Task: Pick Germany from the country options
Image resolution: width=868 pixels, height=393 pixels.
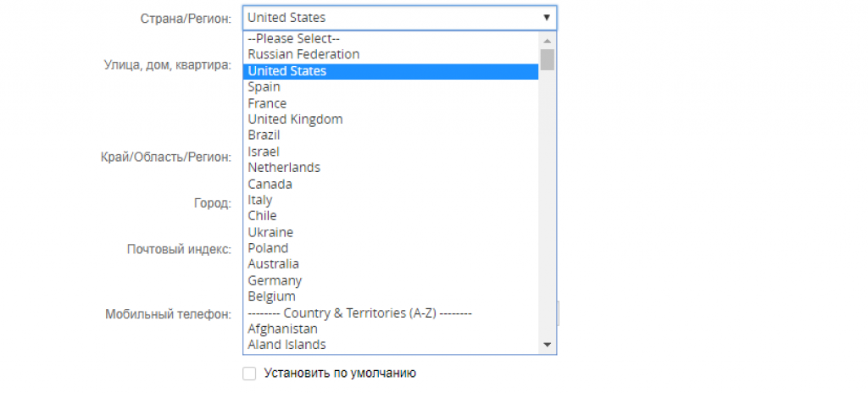Action: [275, 280]
